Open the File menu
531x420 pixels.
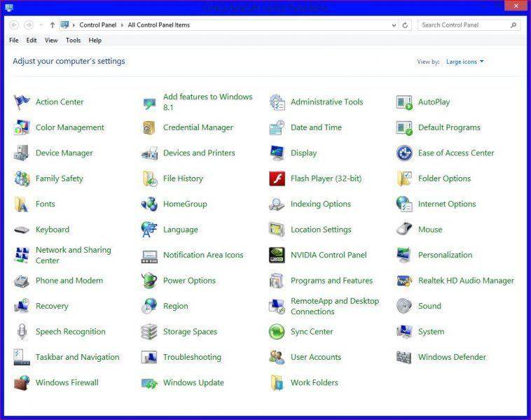pos(14,41)
